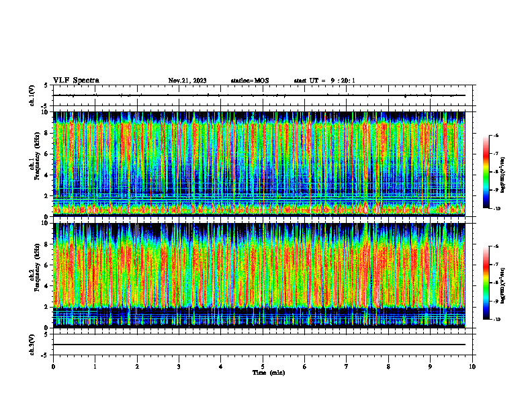Click time-axis tick label "4" at bottom
The width and height of the screenshot is (532, 411).
pyautogui.click(x=221, y=367)
